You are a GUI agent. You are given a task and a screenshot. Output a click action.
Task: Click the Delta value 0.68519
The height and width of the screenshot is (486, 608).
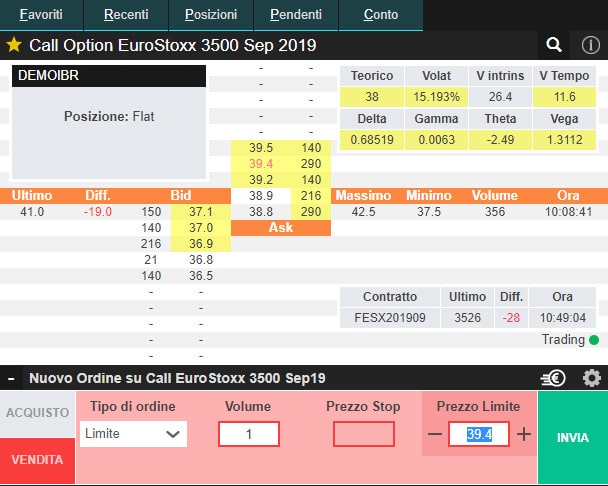click(x=372, y=140)
